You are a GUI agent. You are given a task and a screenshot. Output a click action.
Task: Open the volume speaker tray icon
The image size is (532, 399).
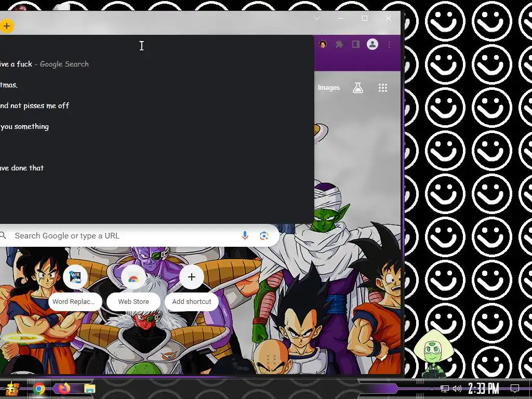point(457,389)
